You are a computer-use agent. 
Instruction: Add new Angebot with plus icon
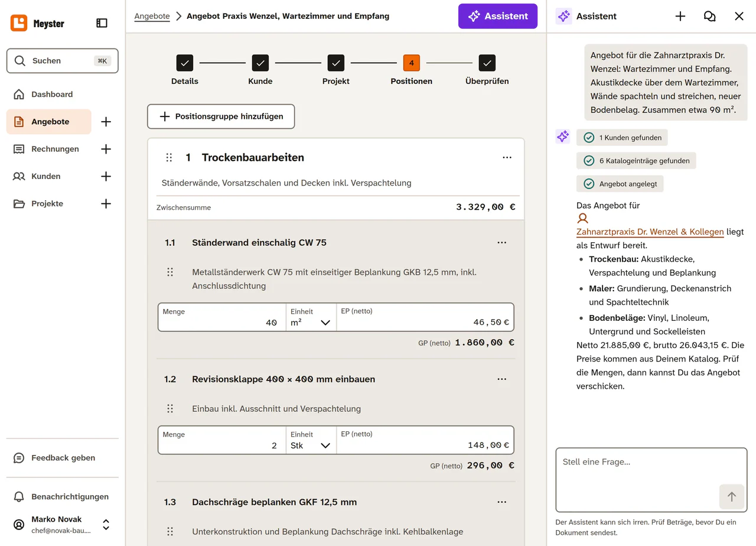[x=106, y=122]
